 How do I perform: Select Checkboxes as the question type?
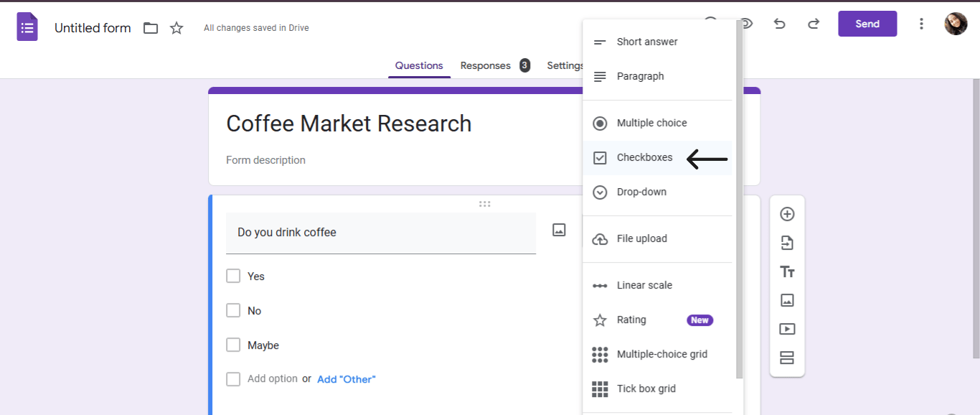pos(644,157)
